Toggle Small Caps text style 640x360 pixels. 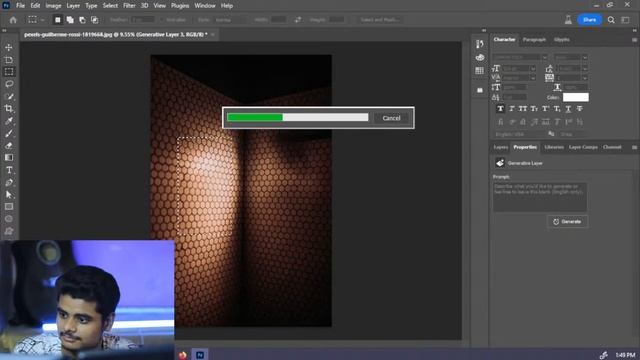point(534,109)
